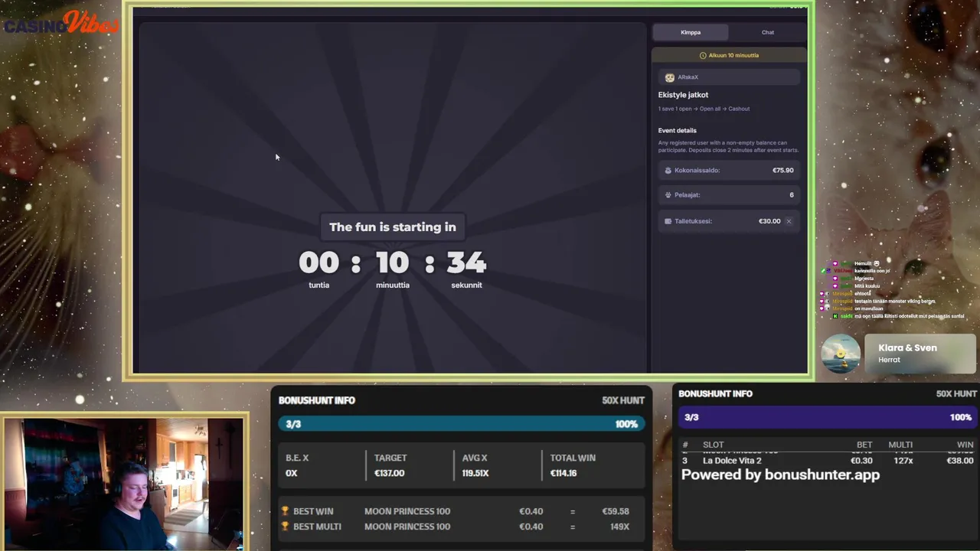Click the Casino Vibes logo
The height and width of the screenshot is (551, 980).
(61, 23)
